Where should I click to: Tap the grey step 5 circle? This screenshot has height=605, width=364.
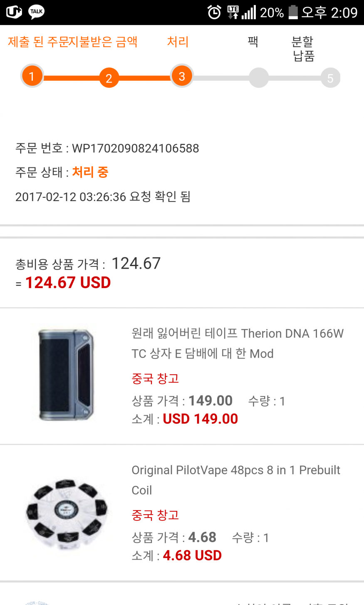point(330,78)
